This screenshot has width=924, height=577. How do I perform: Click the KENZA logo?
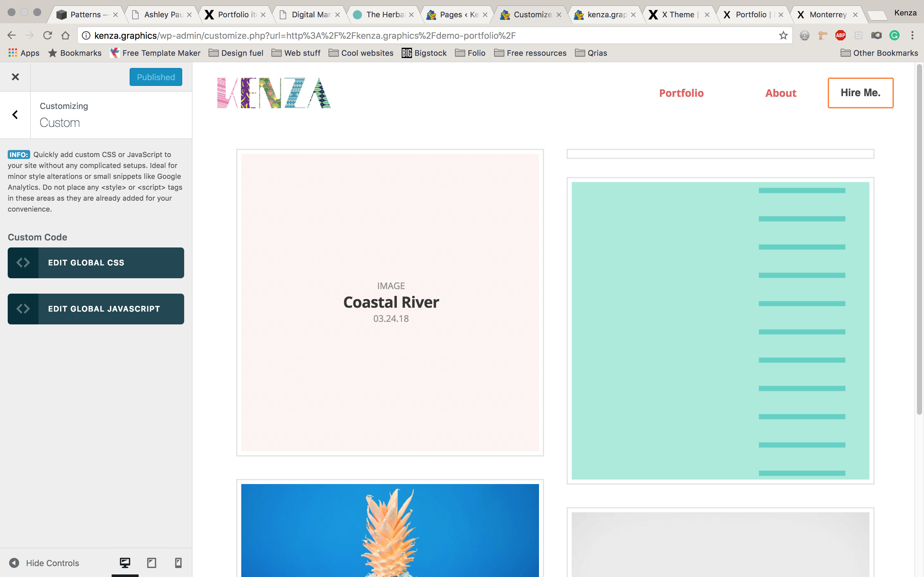point(274,93)
